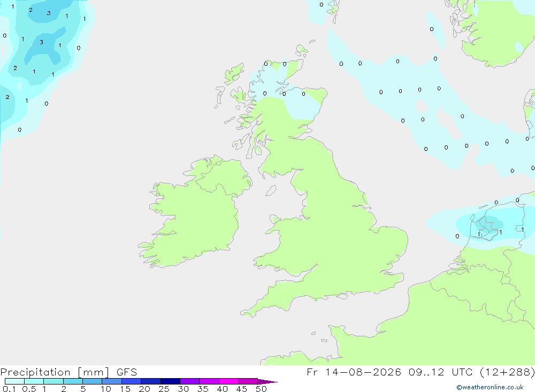Open the weatheronline.co.uk copyright link
The width and height of the screenshot is (535, 392).
(490, 387)
